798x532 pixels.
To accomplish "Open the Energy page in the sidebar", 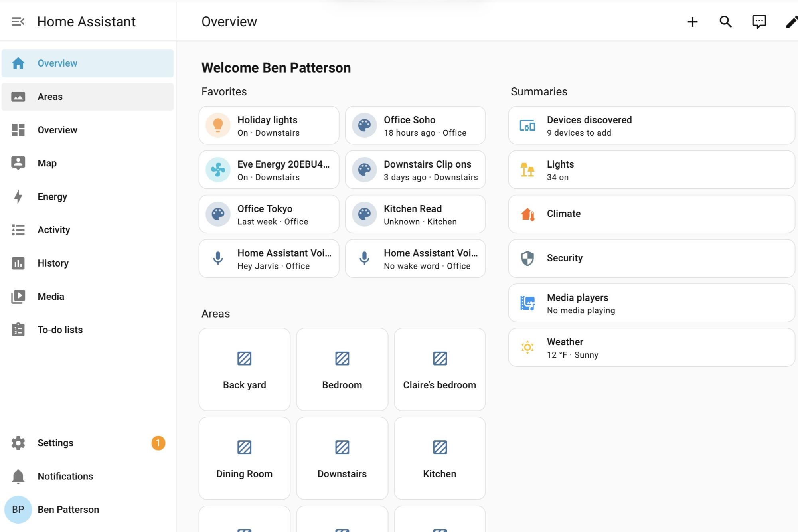I will click(52, 197).
